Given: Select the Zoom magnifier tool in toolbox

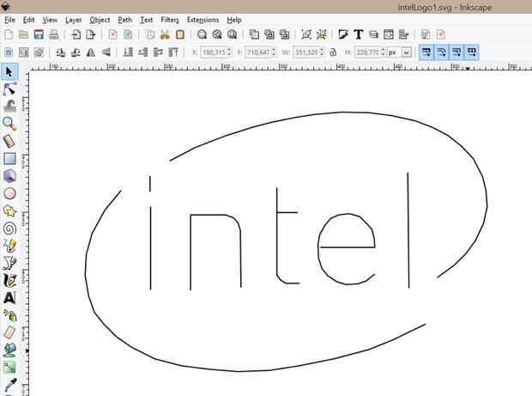Looking at the screenshot, I should [9, 124].
